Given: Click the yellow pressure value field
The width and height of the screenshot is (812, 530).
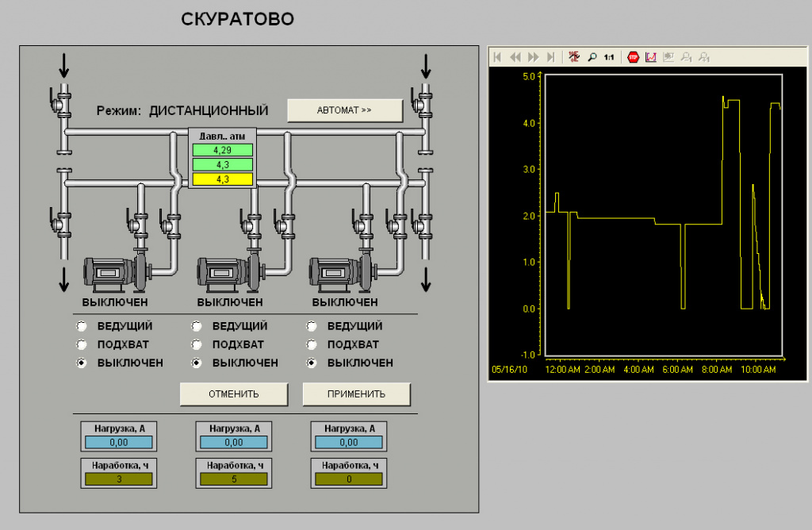Looking at the screenshot, I should [x=223, y=179].
